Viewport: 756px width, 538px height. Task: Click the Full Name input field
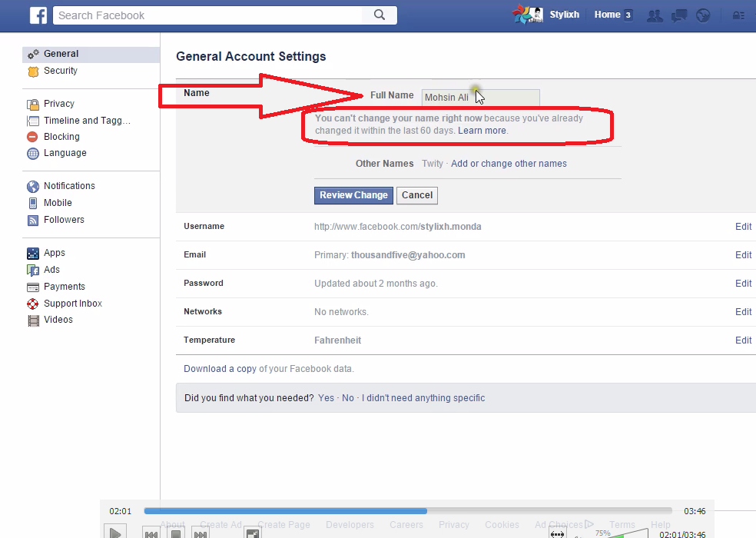[480, 98]
